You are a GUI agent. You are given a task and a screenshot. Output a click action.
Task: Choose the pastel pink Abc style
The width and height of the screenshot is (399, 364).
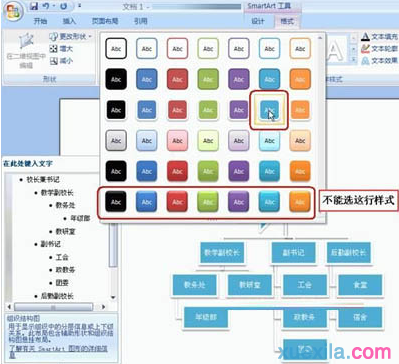(177, 141)
